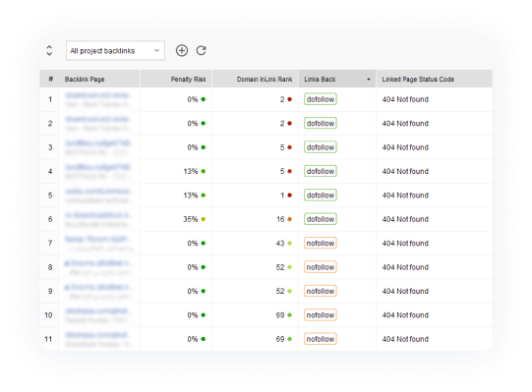
Task: Click the 13% penalty risk in row 5
Action: click(x=191, y=196)
